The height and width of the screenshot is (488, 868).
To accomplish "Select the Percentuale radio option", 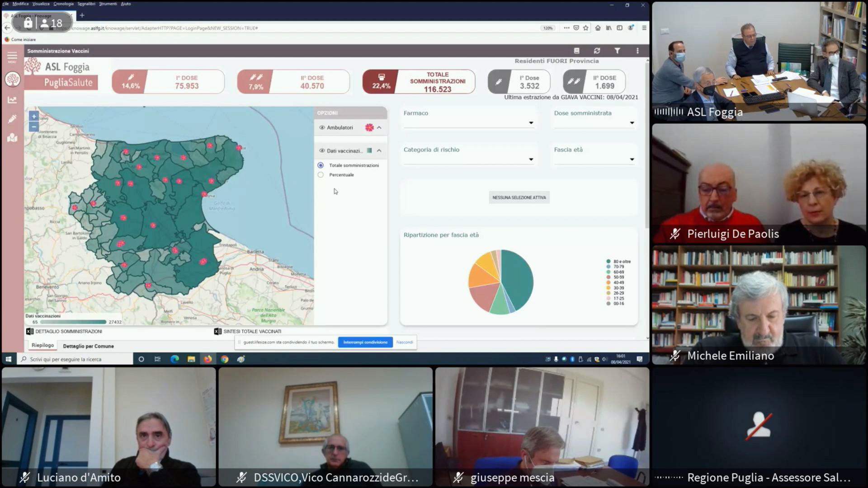I will point(321,175).
